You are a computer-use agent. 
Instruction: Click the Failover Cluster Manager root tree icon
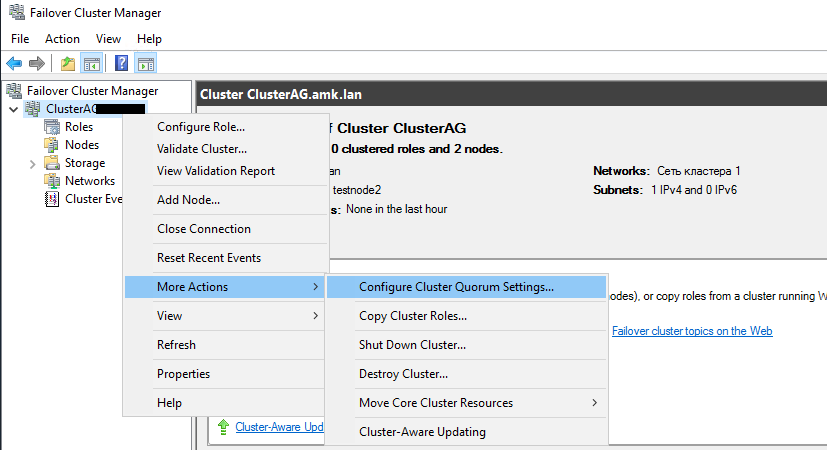pyautogui.click(x=14, y=91)
